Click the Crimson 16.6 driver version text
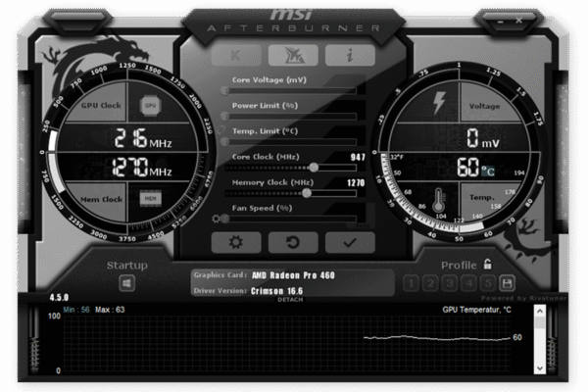The width and height of the screenshot is (588, 392). (276, 291)
